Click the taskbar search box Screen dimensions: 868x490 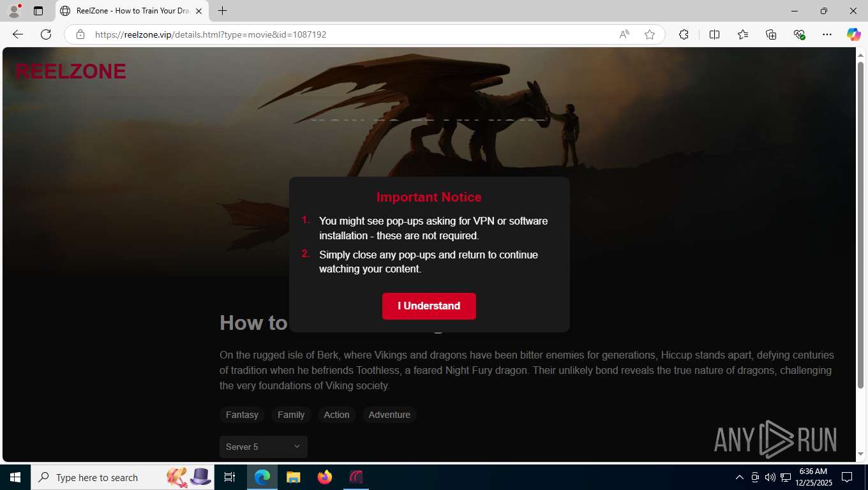click(123, 477)
